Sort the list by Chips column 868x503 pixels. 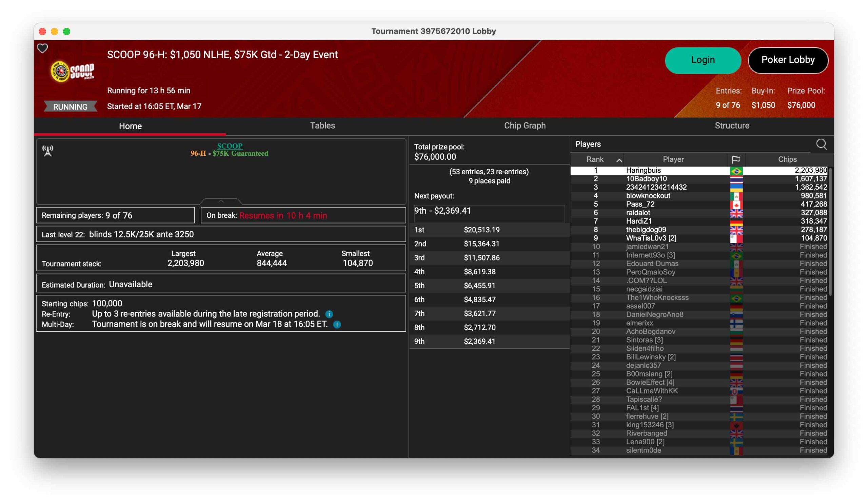pos(787,159)
